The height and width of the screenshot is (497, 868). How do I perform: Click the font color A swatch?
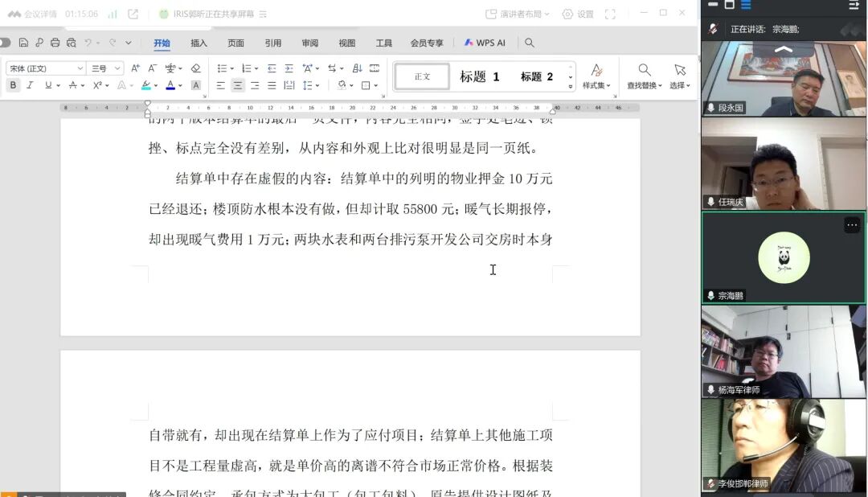tap(170, 85)
